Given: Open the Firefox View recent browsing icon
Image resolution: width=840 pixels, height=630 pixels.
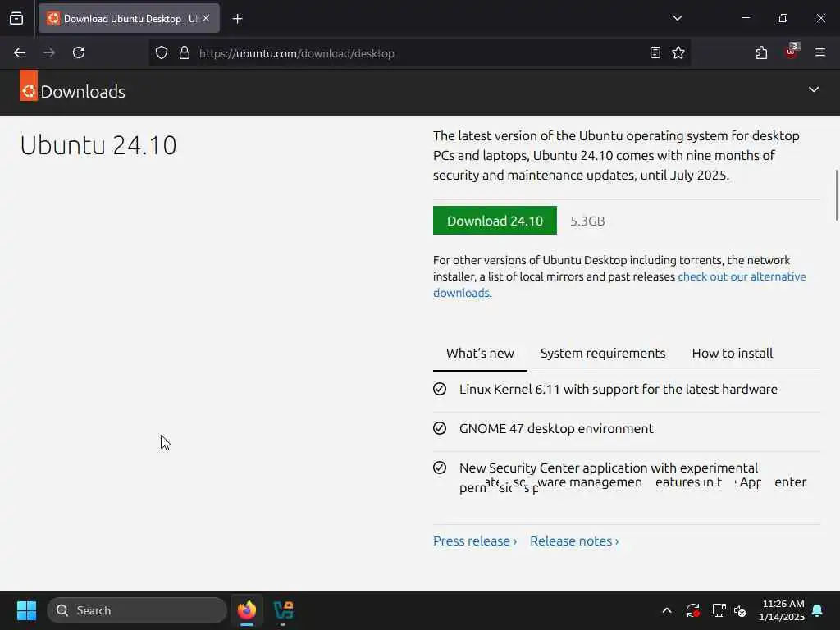Looking at the screenshot, I should 16,18.
